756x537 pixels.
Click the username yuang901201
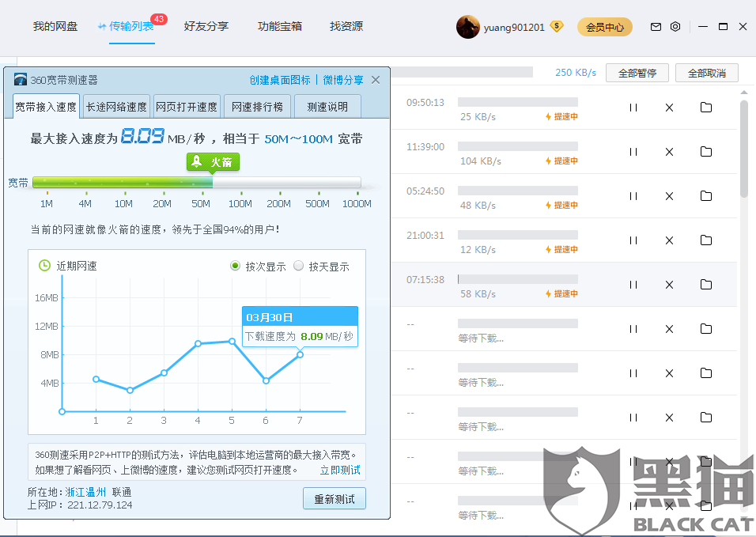click(514, 27)
